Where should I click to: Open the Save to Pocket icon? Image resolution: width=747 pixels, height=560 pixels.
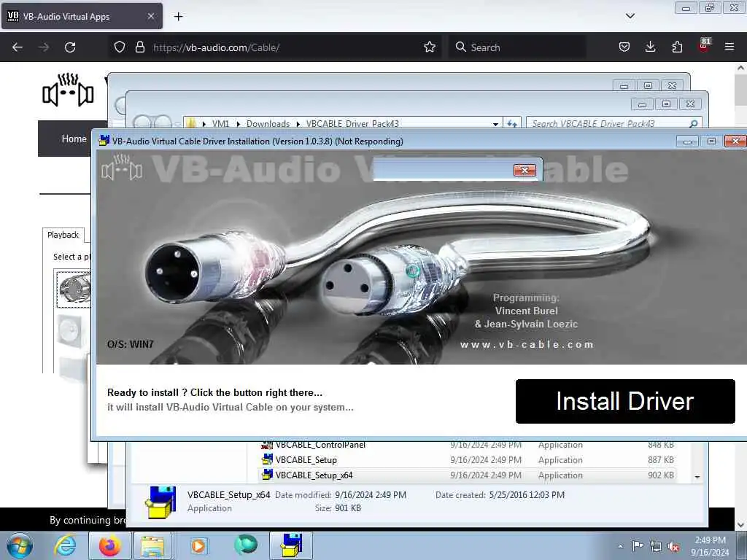[624, 47]
